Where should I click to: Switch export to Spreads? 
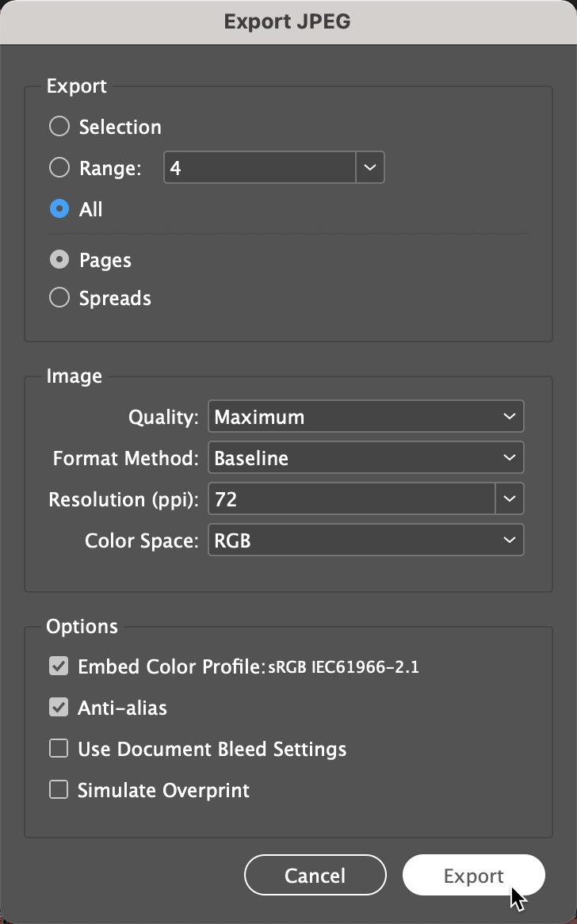(x=59, y=298)
